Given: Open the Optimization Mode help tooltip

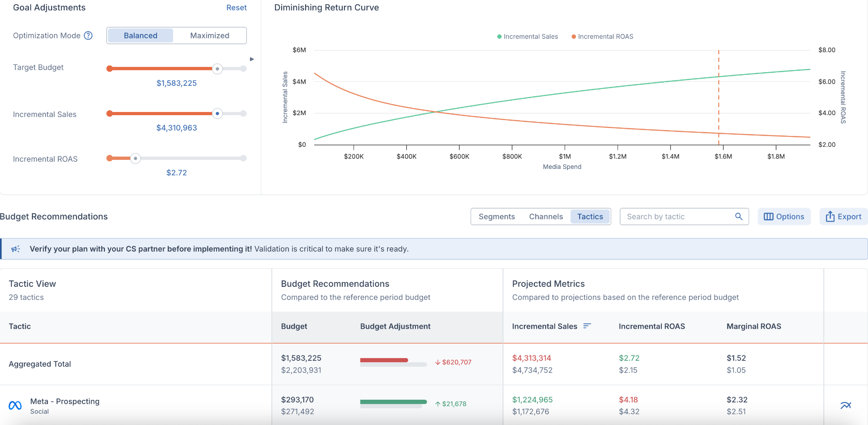Looking at the screenshot, I should pos(89,35).
